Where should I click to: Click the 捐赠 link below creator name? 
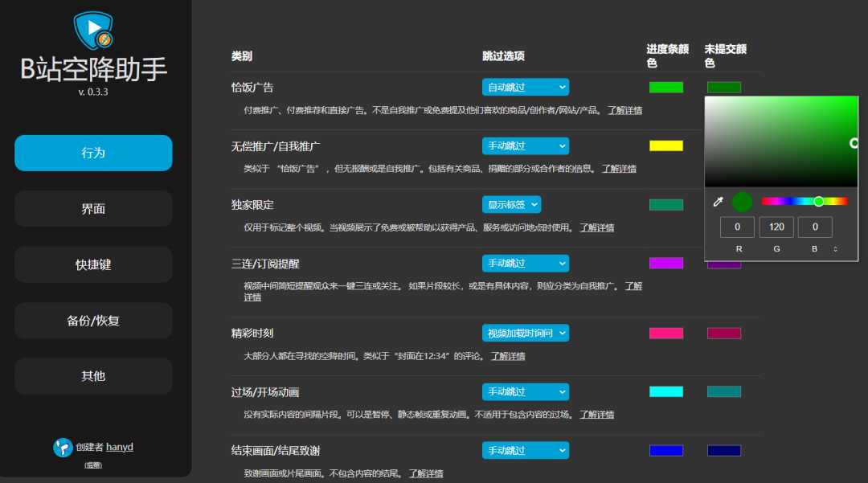point(93,465)
